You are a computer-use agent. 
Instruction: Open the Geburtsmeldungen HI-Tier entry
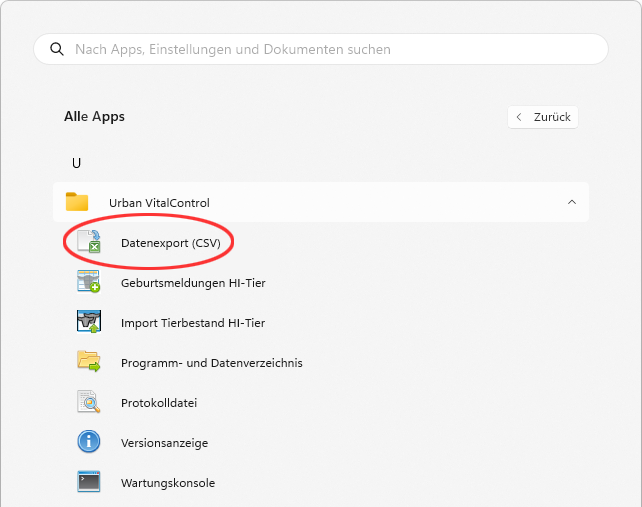pyautogui.click(x=193, y=283)
